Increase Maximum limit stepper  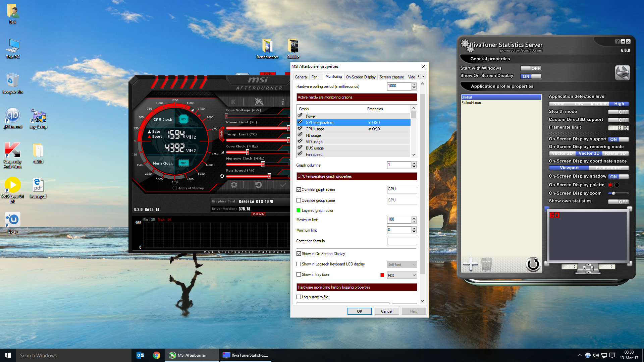click(414, 218)
